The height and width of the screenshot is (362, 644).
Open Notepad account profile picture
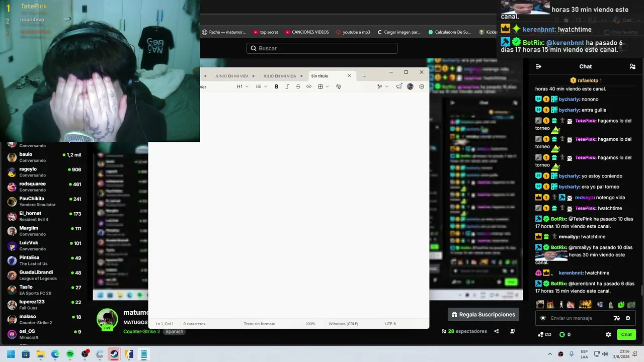(x=410, y=86)
